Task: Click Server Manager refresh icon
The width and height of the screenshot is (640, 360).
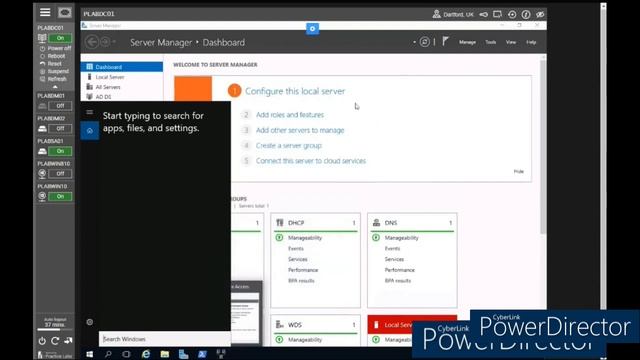Action: (424, 42)
